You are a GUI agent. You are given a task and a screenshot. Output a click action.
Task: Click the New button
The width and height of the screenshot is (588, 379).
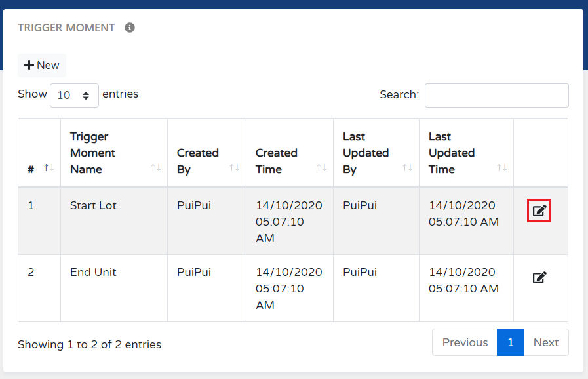click(x=42, y=65)
